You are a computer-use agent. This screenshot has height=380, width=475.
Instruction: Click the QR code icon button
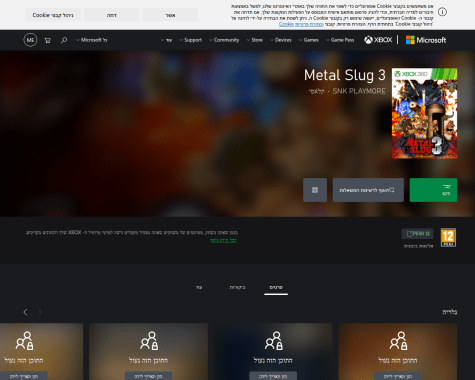(x=315, y=190)
